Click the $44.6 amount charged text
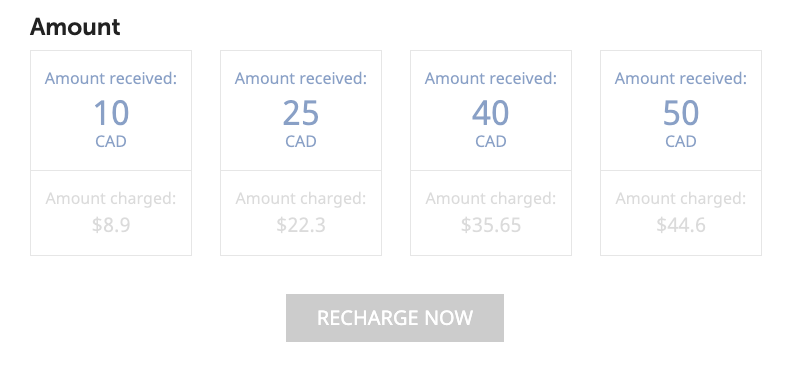808x369 pixels. tap(681, 225)
